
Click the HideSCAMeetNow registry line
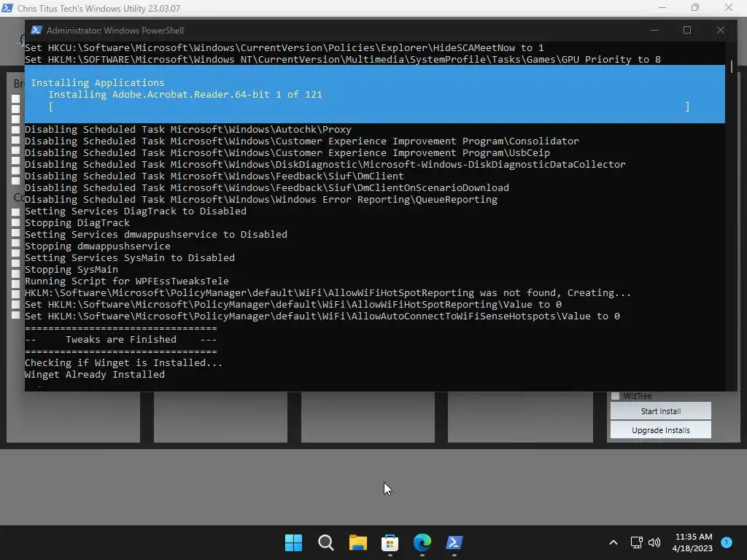(x=285, y=47)
